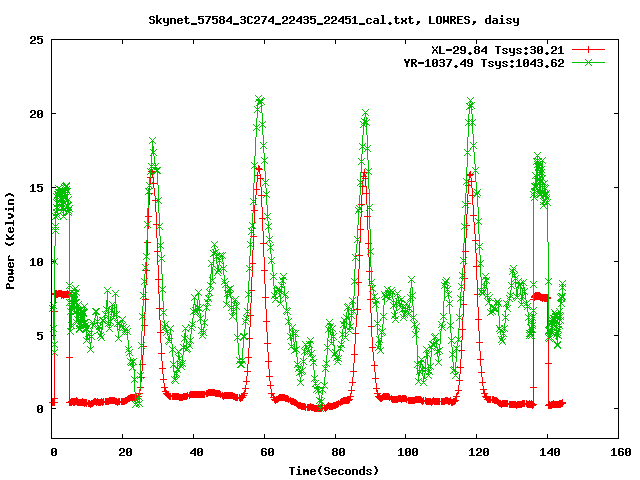640x480 pixels.
Task: Click the x-axis tick label '40'
Action: click(x=196, y=452)
